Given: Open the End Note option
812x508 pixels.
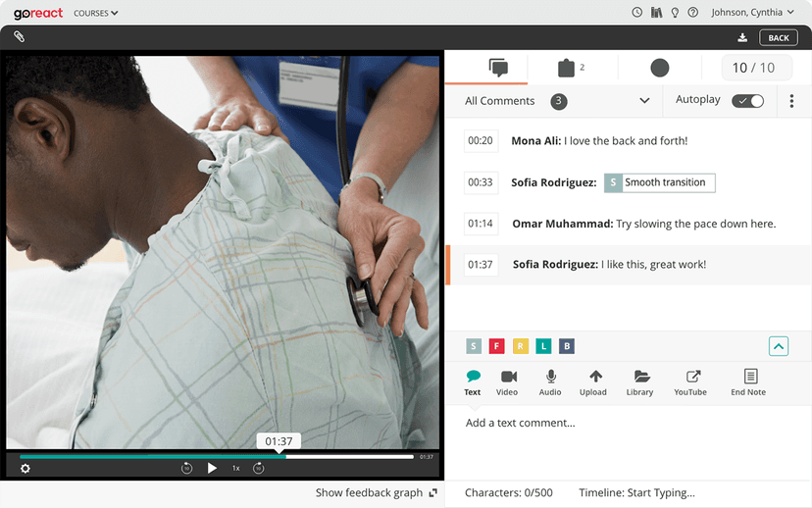Looking at the screenshot, I should coord(749,383).
